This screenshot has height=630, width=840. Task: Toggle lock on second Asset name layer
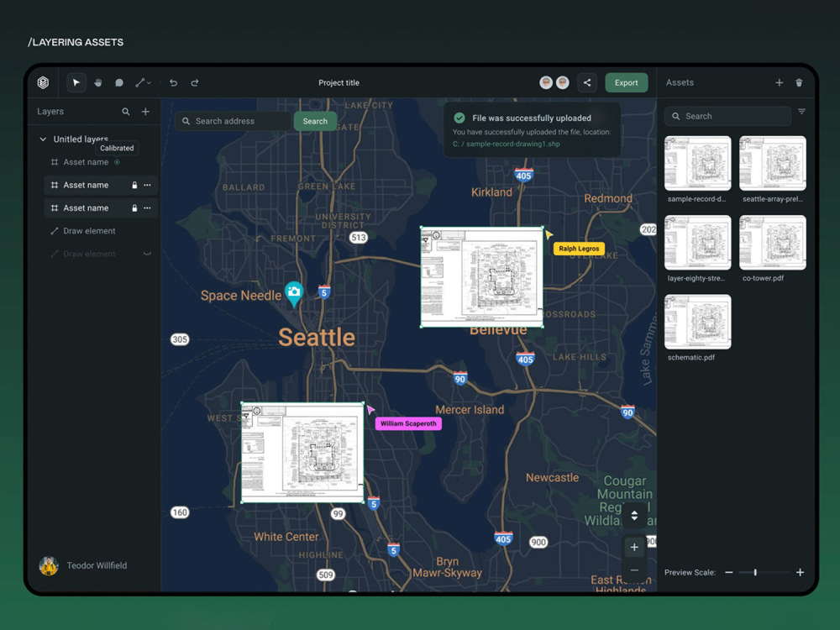pyautogui.click(x=134, y=185)
